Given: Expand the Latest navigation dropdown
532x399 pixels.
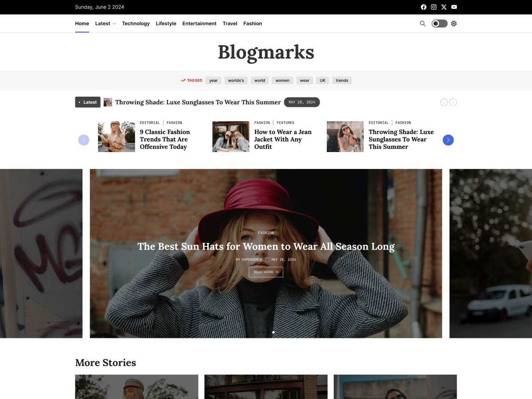Looking at the screenshot, I should [x=105, y=23].
